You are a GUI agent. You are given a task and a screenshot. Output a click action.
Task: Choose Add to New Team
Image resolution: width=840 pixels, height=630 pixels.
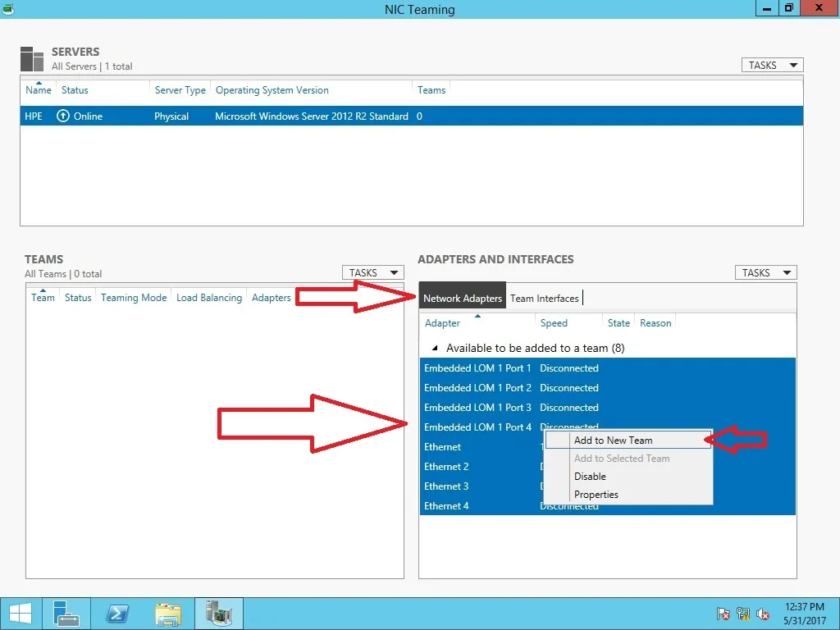coord(628,441)
